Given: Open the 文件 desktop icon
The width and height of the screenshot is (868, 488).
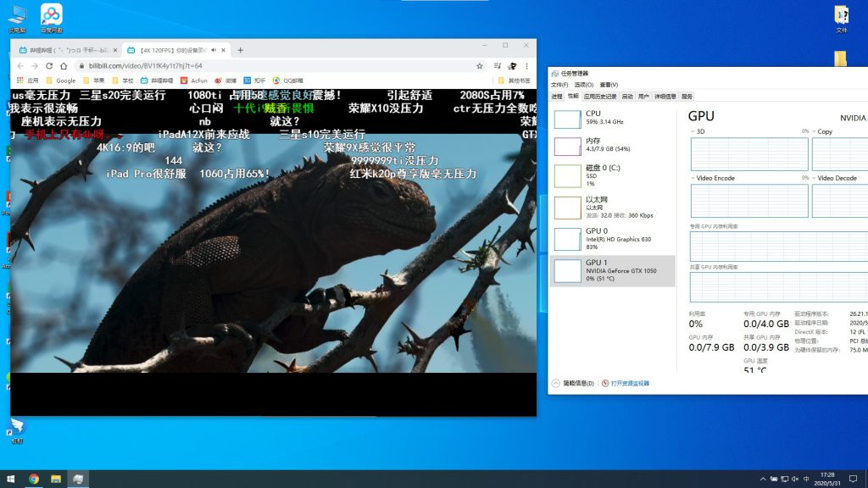Looking at the screenshot, I should pyautogui.click(x=842, y=19).
